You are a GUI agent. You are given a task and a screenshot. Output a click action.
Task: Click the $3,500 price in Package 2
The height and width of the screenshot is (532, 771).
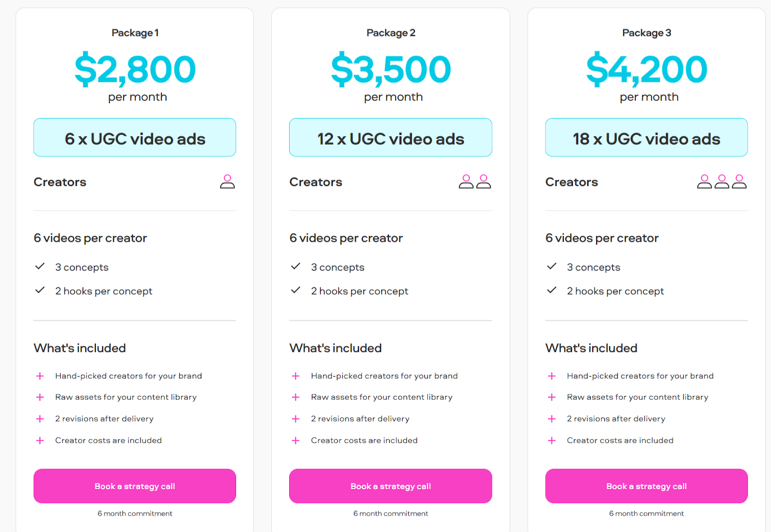point(391,69)
